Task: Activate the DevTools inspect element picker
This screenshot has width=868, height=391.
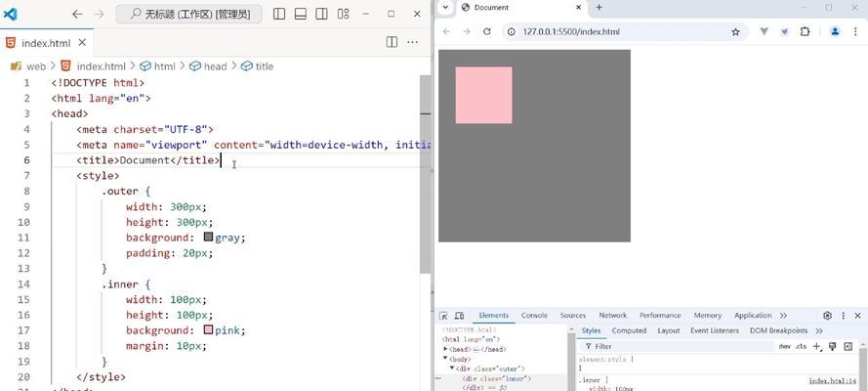Action: pos(443,316)
